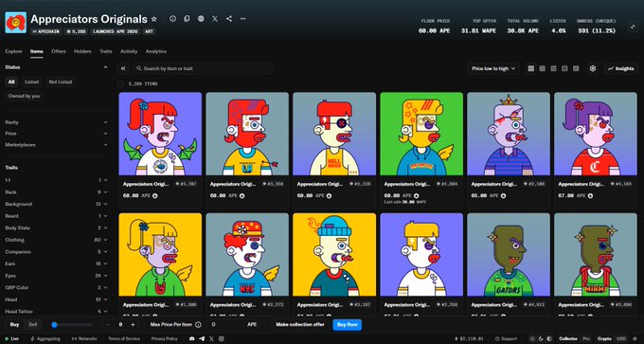Open the Terms of Service link
Screen dimensions: 644x344
pyautogui.click(x=124, y=338)
